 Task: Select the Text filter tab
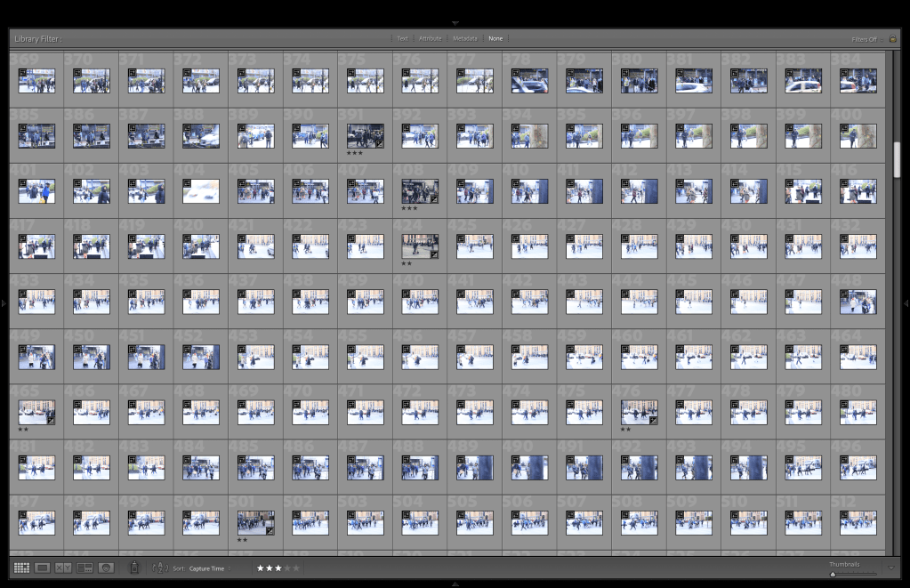402,39
